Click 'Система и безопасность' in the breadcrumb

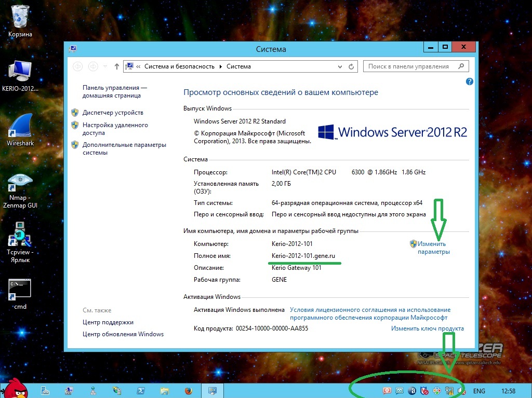[x=179, y=66]
